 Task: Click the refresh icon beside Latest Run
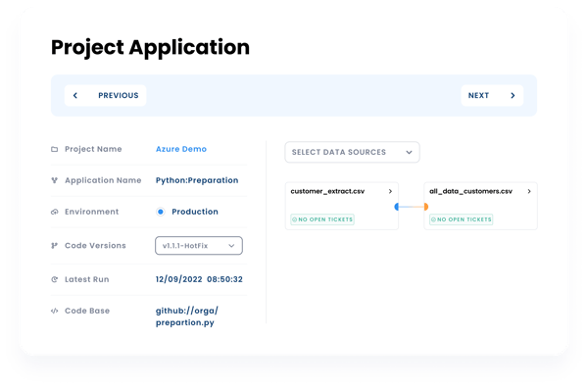[54, 279]
